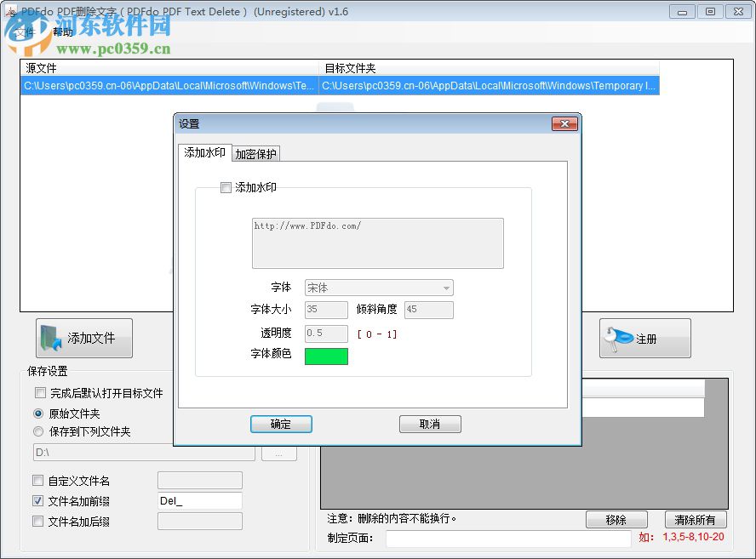Switch to the 加密保护 tab
The image size is (756, 559).
point(255,154)
